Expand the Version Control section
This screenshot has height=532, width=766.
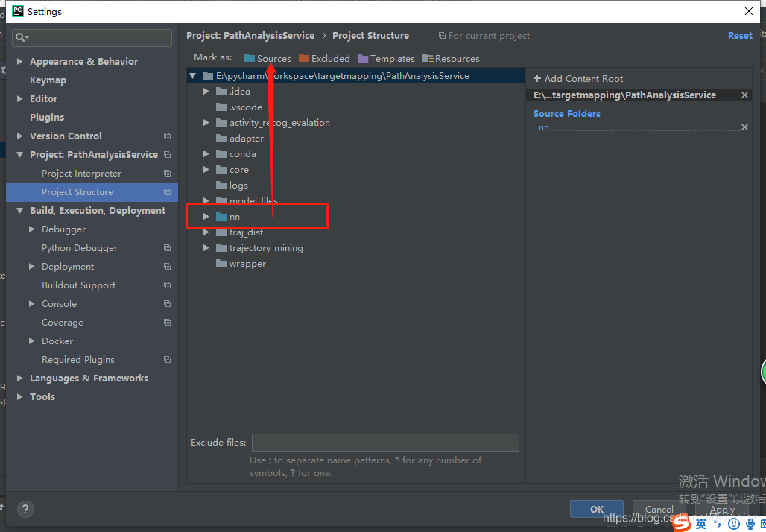(20, 136)
